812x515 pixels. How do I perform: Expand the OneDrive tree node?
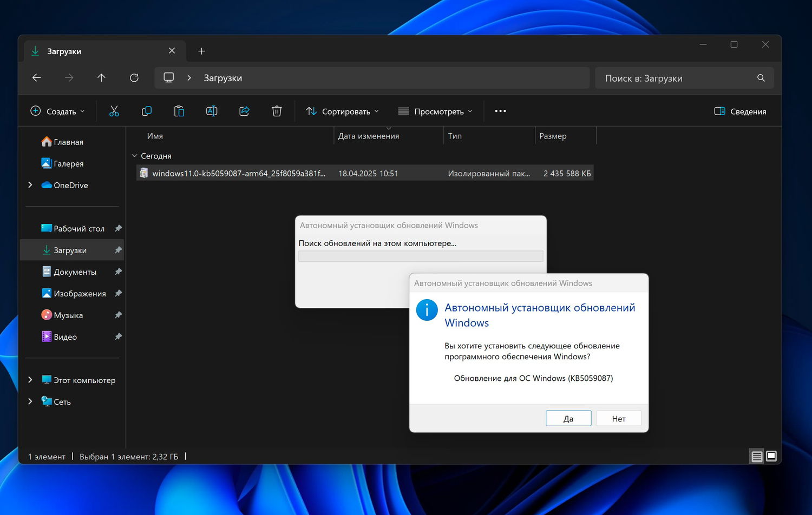click(x=30, y=185)
